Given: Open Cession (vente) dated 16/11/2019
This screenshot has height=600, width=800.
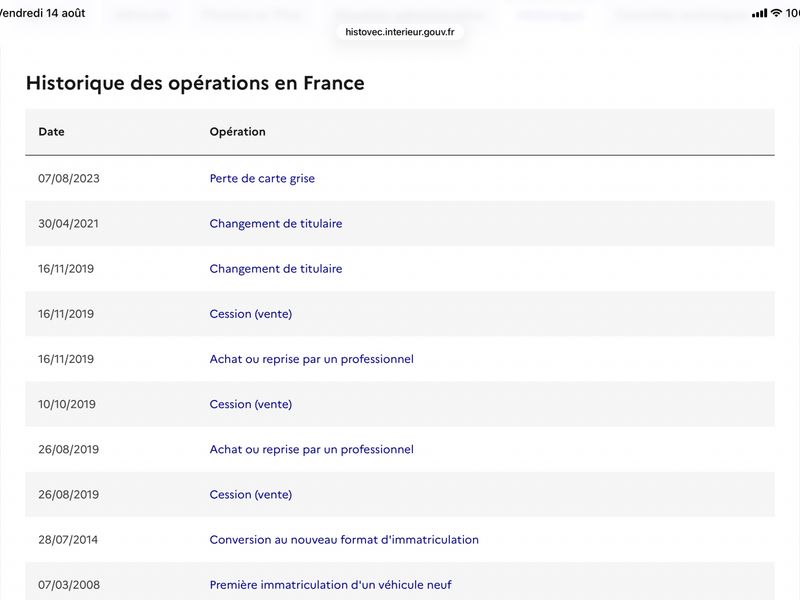Looking at the screenshot, I should coord(251,314).
